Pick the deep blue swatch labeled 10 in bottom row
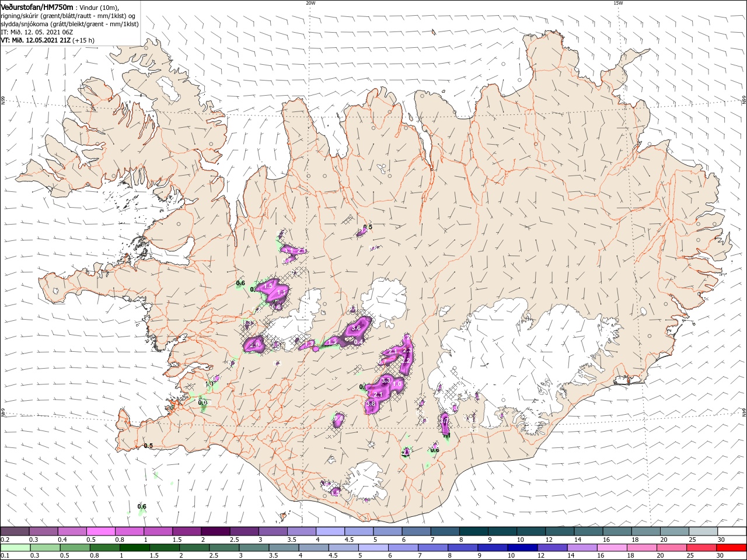Screen dimensions: 747x560 (522, 548)
